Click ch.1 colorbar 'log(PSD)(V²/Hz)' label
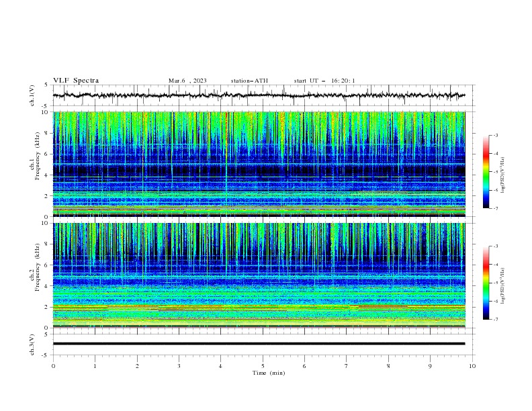This screenshot has width=532, height=411. 503,175
